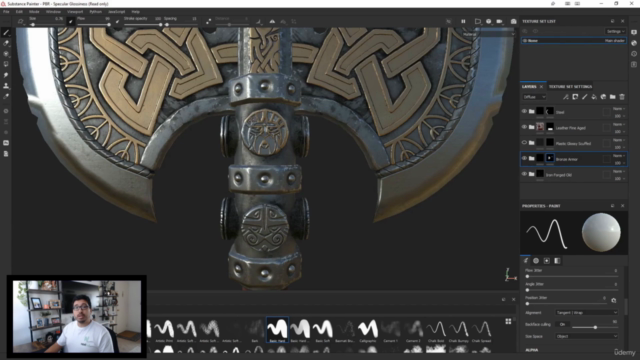Open the Settings dropdown in Texture Set List
This screenshot has width=640, height=360.
pos(615,31)
